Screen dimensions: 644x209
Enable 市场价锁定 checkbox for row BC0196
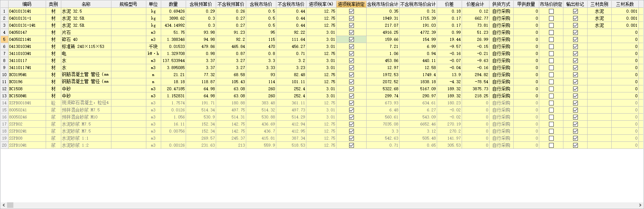(551, 82)
